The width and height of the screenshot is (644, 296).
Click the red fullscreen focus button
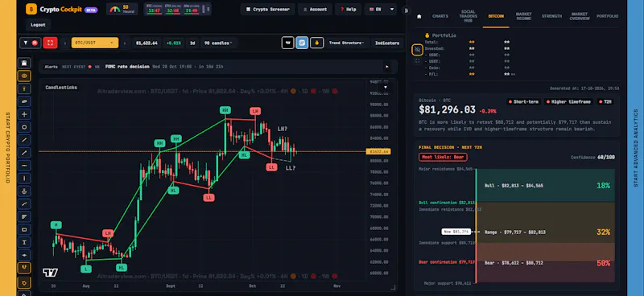[50, 43]
